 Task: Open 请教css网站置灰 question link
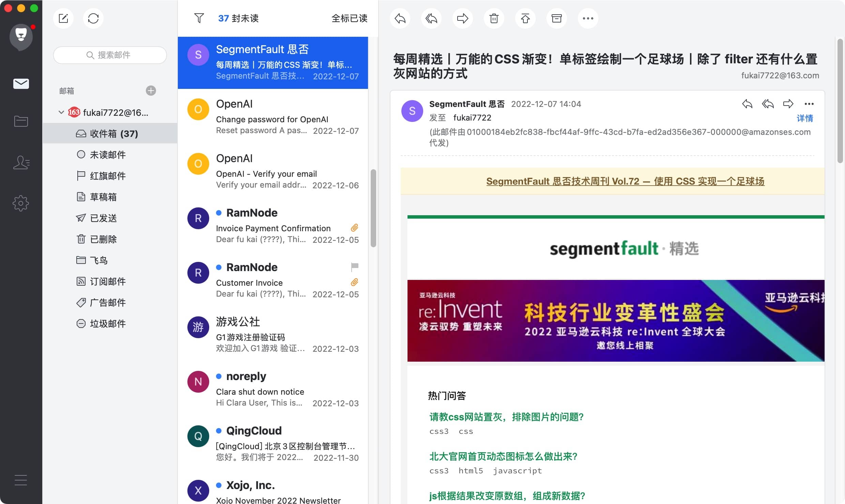coord(506,417)
